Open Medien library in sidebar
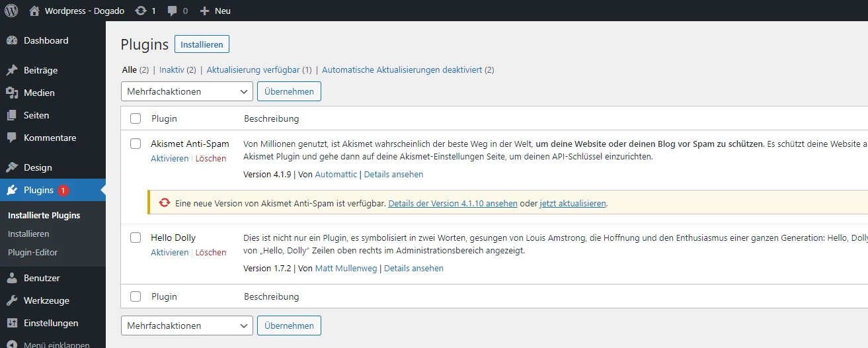 (x=39, y=93)
